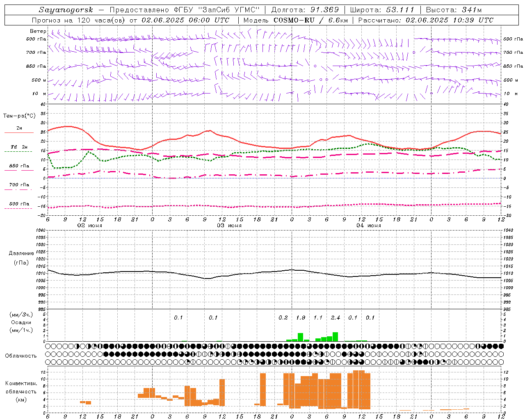The width and height of the screenshot is (525, 420).
Task: Click the Осадки precipitation label
Action: click(x=21, y=322)
